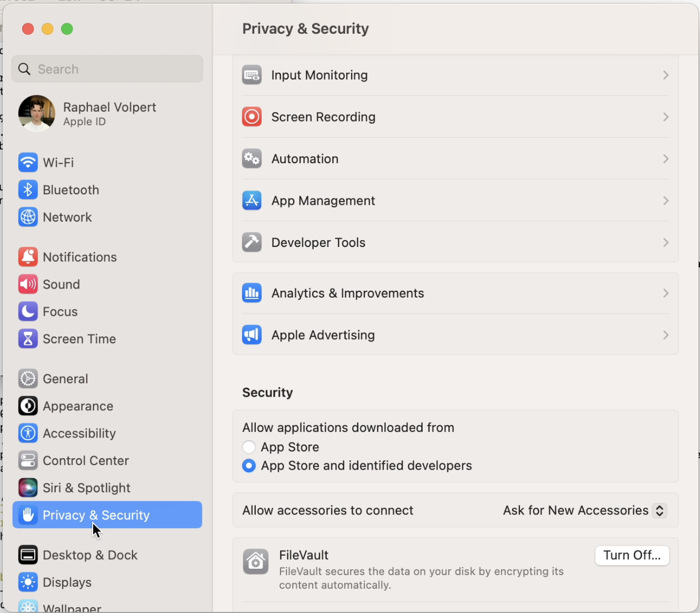
Task: Click the Allow accessories to connect label
Action: (x=328, y=510)
